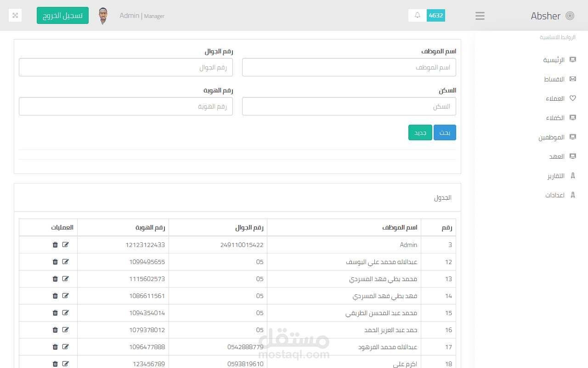
Task: Edit employee number 12 row
Action: pos(65,262)
